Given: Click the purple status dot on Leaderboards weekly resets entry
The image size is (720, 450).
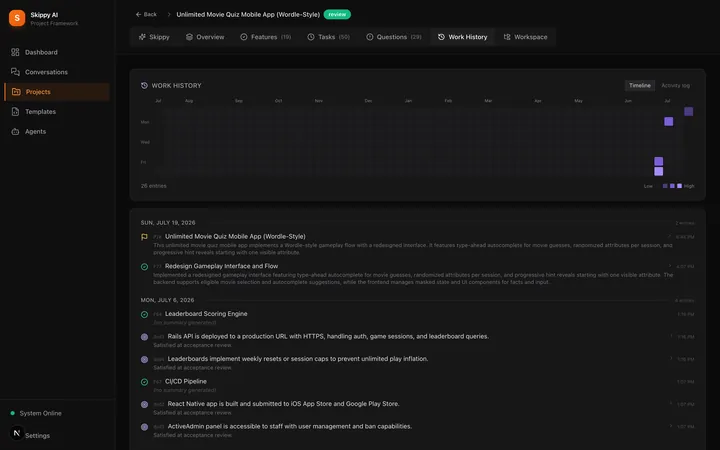Looking at the screenshot, I should point(144,360).
